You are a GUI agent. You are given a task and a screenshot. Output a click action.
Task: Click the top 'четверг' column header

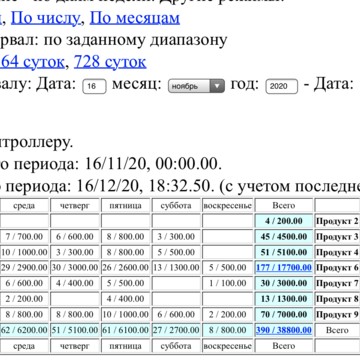pos(75,205)
